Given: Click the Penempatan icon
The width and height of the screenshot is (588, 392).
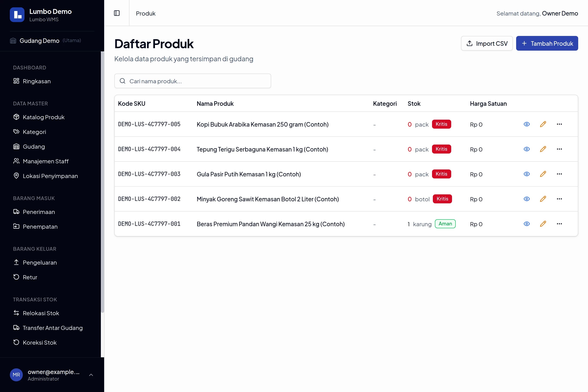Looking at the screenshot, I should tap(16, 226).
